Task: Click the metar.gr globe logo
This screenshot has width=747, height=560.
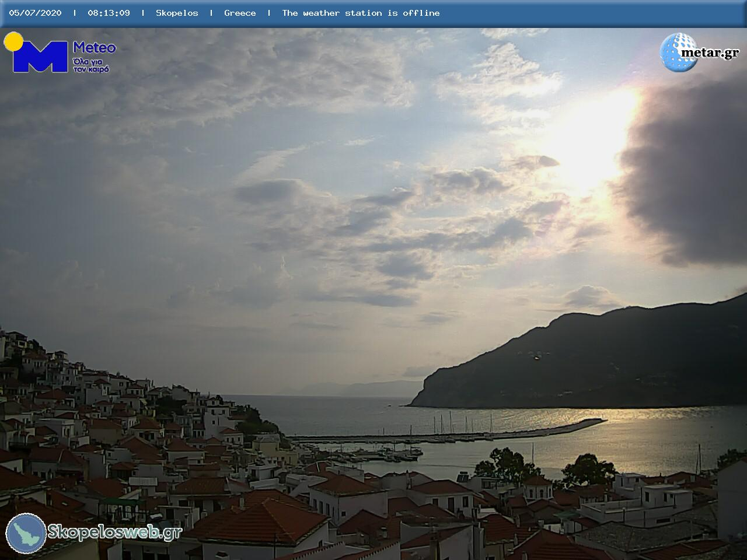Action: [678, 52]
